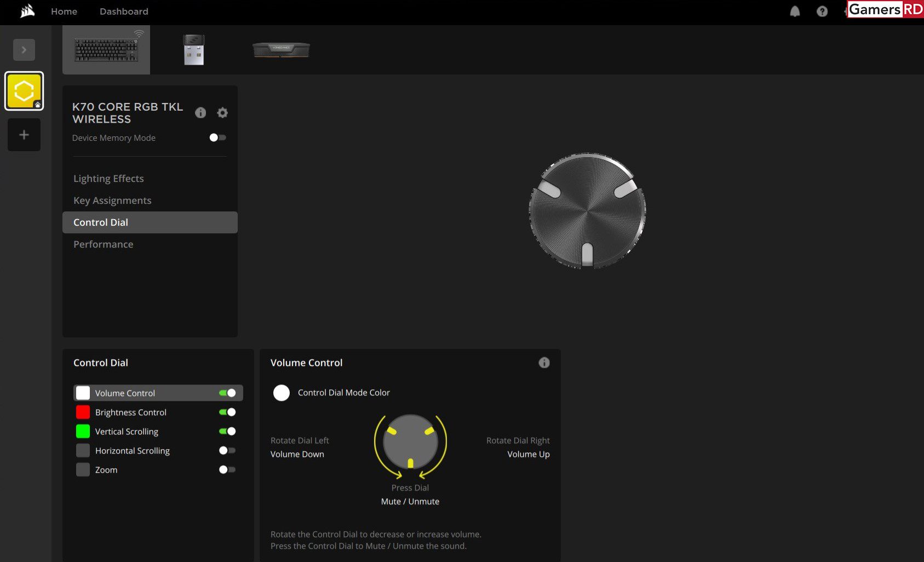Viewport: 924px width, 562px height.
Task: Open the help question mark icon
Action: point(822,12)
